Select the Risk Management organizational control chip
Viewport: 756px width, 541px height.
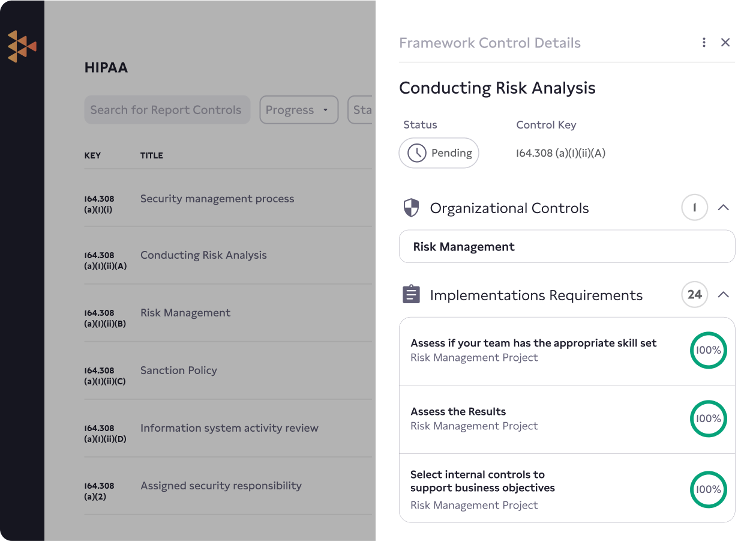[x=567, y=246]
